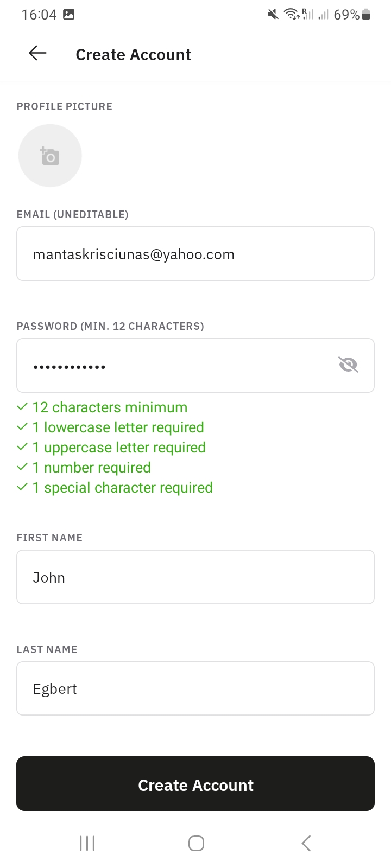Tap the image notification icon near clock
The image size is (391, 868).
(x=68, y=15)
